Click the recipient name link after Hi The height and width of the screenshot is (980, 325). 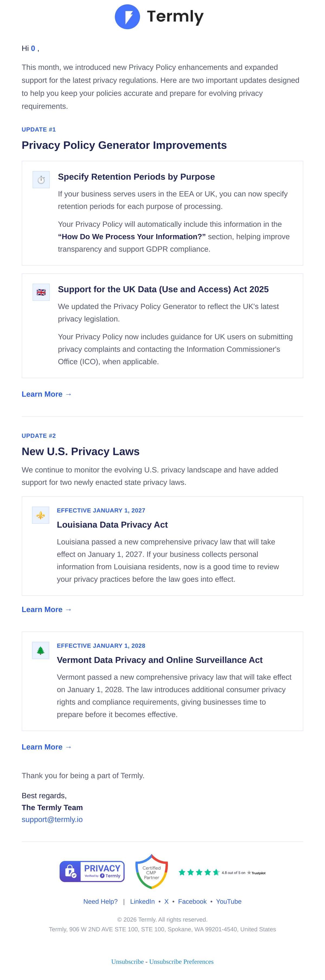pyautogui.click(x=33, y=48)
